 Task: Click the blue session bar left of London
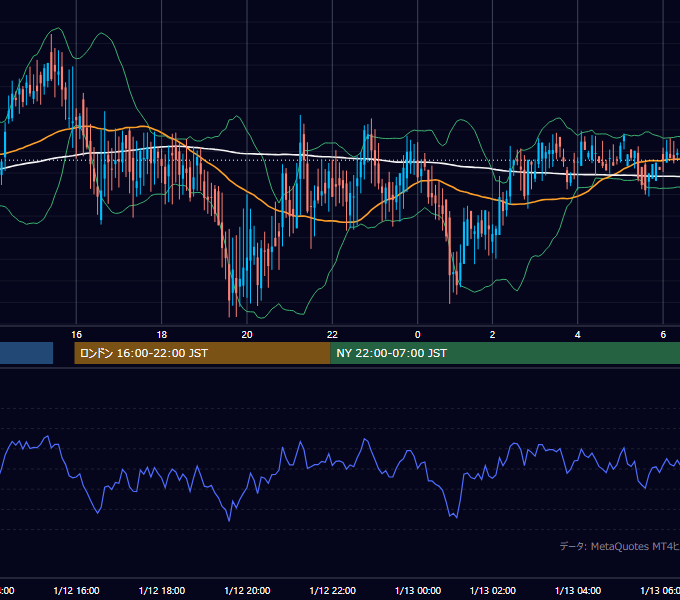click(x=26, y=353)
